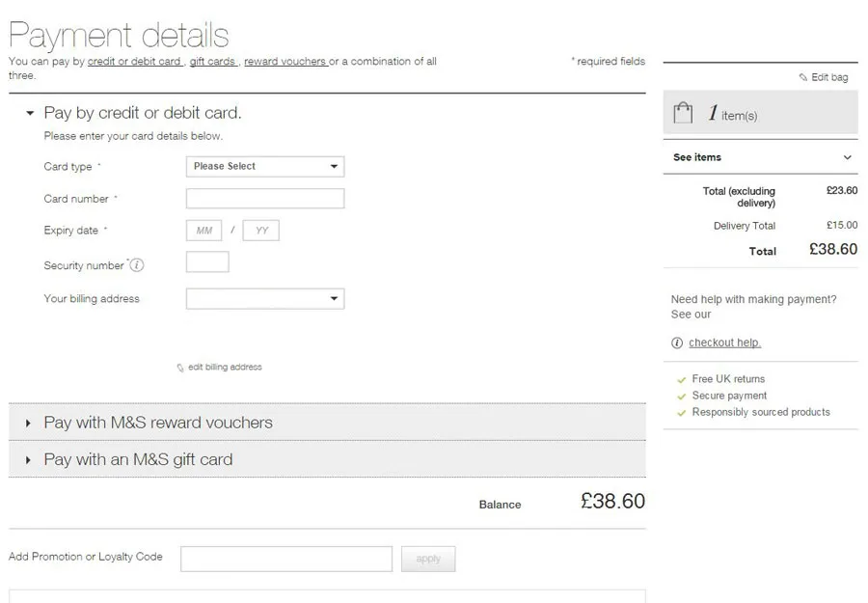Viewport: 868px width, 603px height.
Task: Click the credit or debit card link
Action: [x=134, y=62]
